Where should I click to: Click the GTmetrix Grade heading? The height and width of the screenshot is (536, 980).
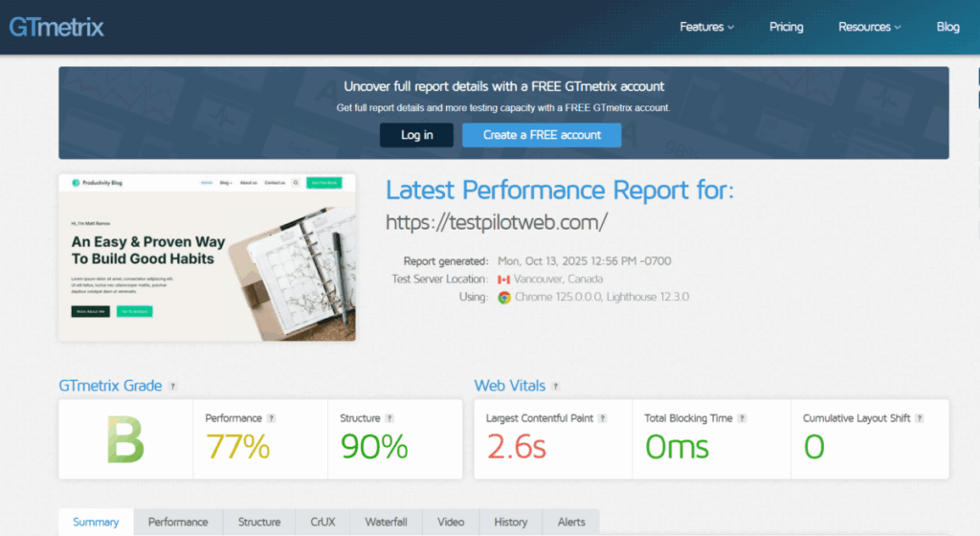[x=111, y=386]
